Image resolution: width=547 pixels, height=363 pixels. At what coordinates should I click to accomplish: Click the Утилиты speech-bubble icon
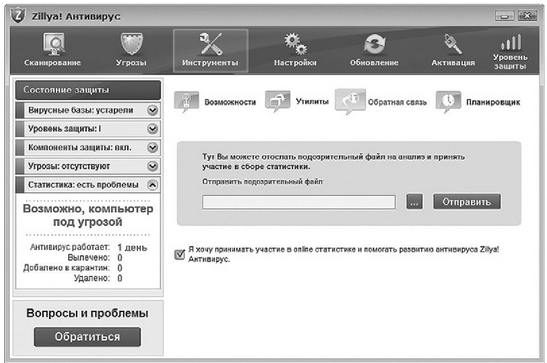point(277,101)
